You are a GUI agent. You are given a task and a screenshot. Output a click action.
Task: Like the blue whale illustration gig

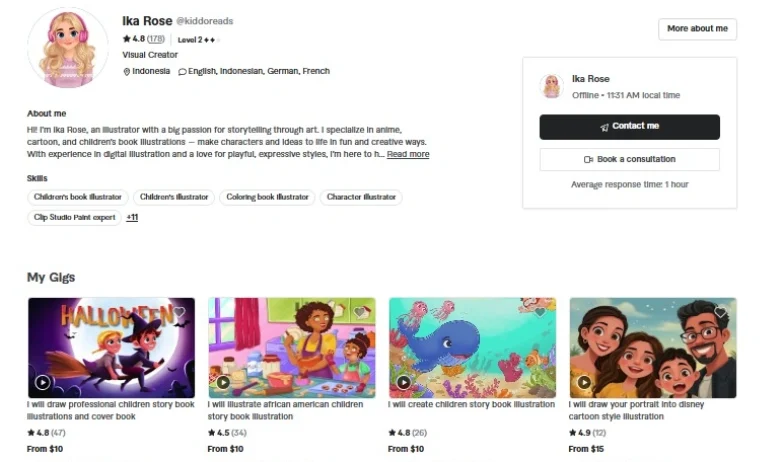click(540, 313)
